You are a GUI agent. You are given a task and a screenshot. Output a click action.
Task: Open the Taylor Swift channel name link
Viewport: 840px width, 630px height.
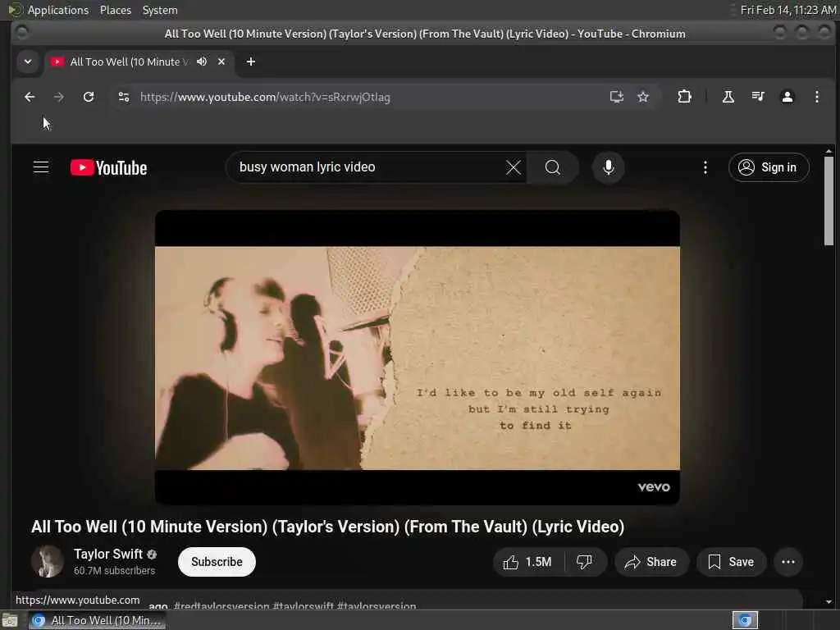(108, 554)
